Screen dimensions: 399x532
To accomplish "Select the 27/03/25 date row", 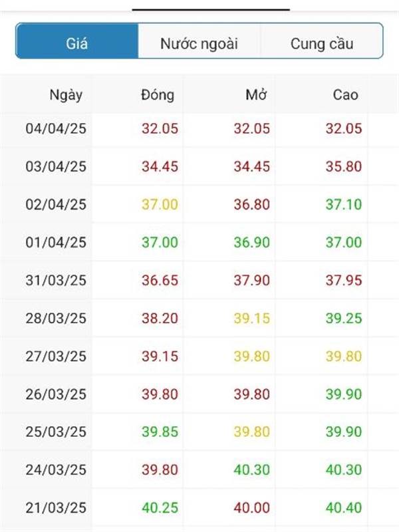I will click(x=56, y=356).
